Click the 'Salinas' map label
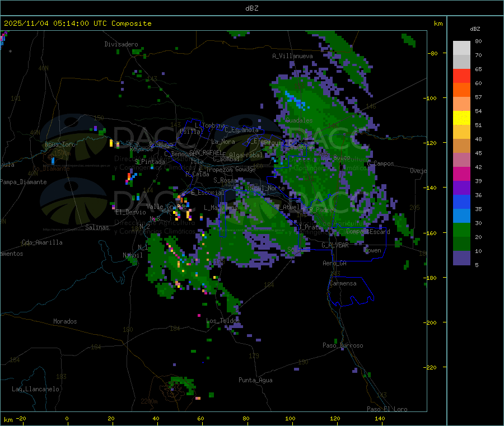The image size is (504, 426). tap(97, 227)
